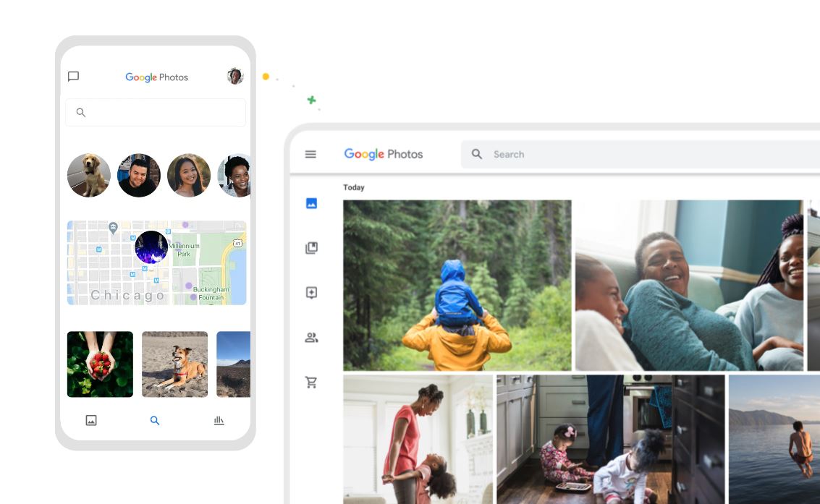Image resolution: width=820 pixels, height=504 pixels.
Task: Open the Albums book icon in the sidebar
Action: [310, 247]
